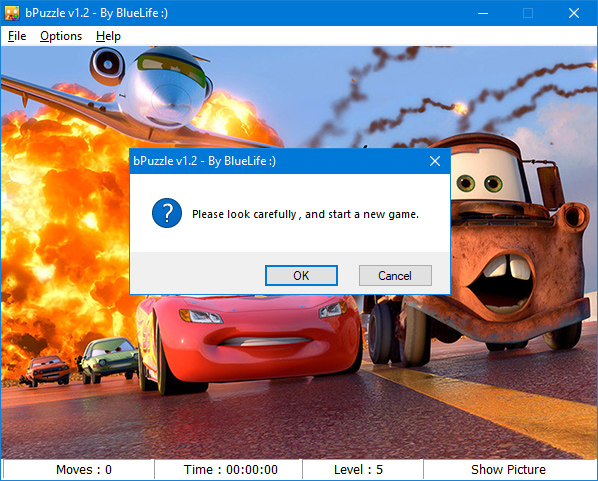Click the blue question mark icon in dialog

click(x=167, y=213)
